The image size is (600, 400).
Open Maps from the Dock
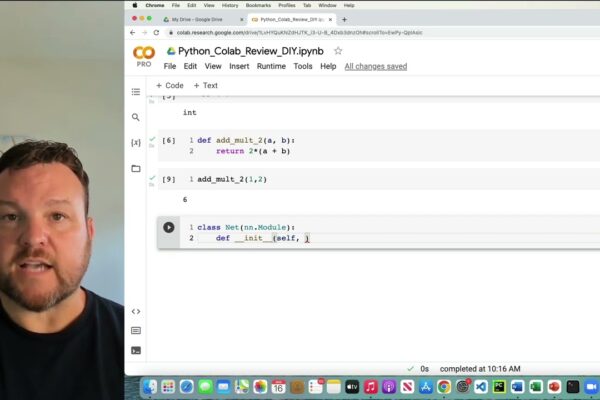[x=242, y=387]
